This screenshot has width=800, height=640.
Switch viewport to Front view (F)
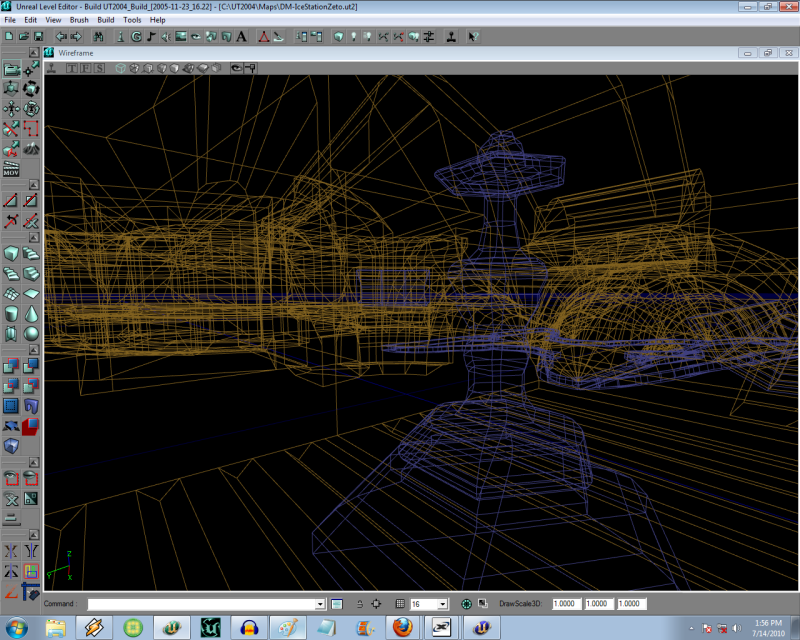85,68
